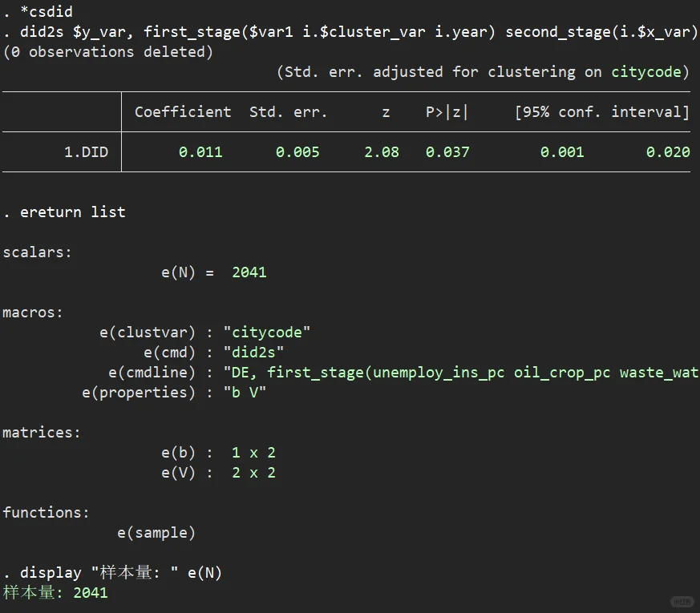
Task: Click the e(cmdline) value starting "DE, first_stage"
Action: click(461, 373)
